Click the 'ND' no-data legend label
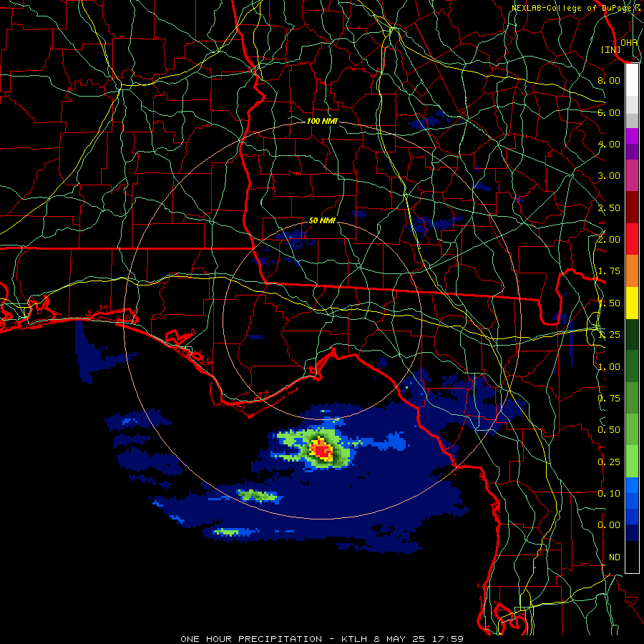644x644 pixels. tap(615, 557)
